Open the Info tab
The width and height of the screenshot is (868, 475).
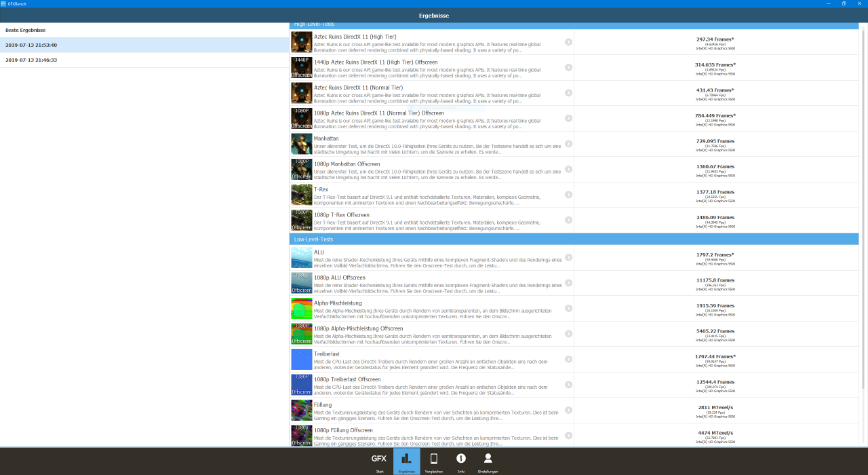click(461, 461)
